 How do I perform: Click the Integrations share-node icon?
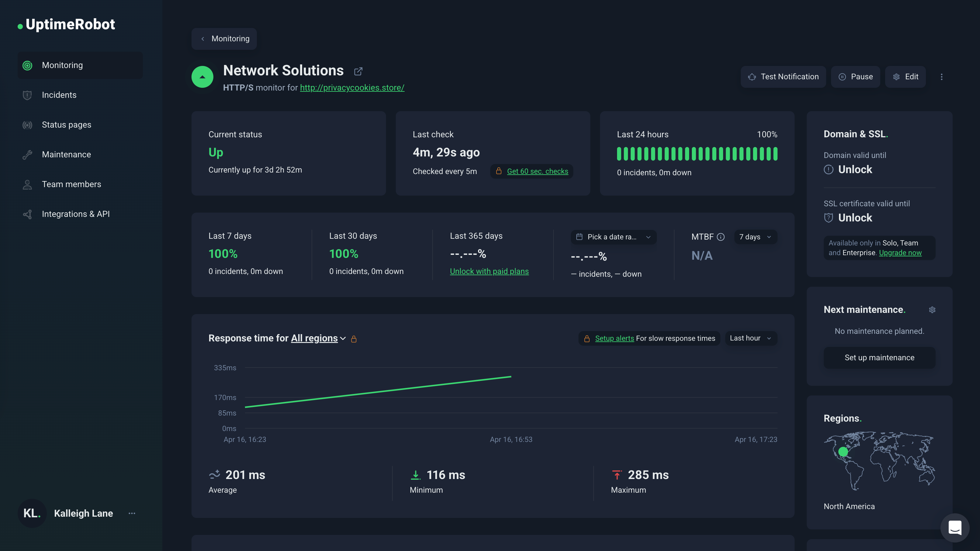click(27, 214)
